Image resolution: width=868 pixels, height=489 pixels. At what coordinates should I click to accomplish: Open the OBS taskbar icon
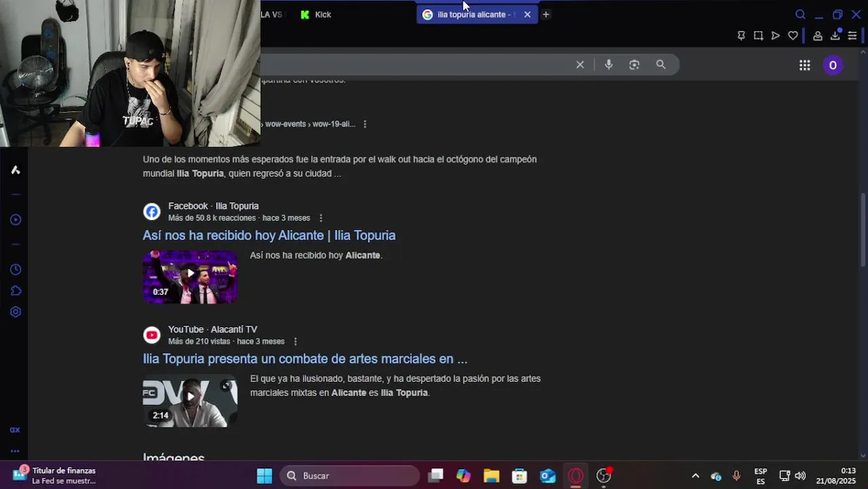click(604, 475)
